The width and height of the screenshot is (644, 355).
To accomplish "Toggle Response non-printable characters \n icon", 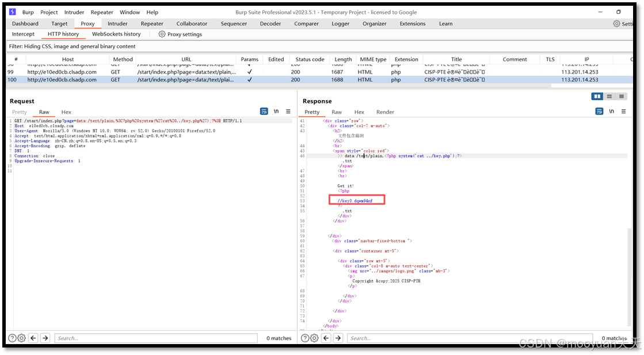I will [x=612, y=111].
